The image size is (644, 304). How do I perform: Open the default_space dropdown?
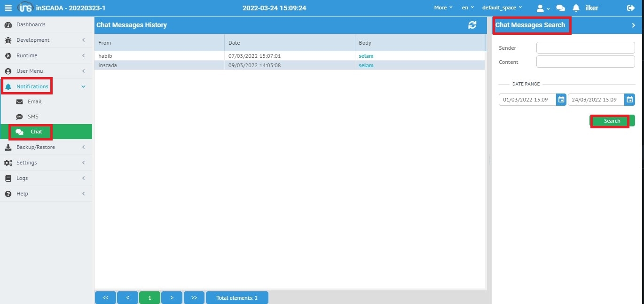pyautogui.click(x=502, y=8)
